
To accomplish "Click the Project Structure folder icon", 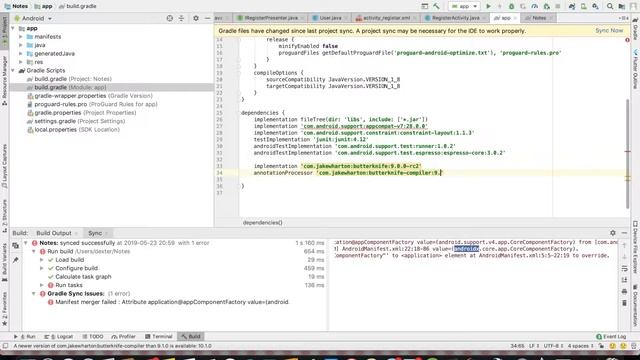I will (x=622, y=6).
